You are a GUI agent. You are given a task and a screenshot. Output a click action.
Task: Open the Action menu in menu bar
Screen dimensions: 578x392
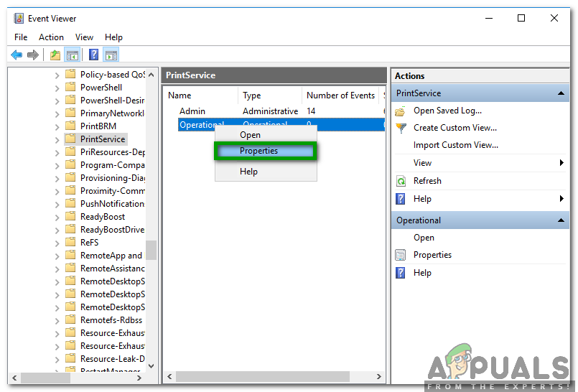(x=51, y=37)
